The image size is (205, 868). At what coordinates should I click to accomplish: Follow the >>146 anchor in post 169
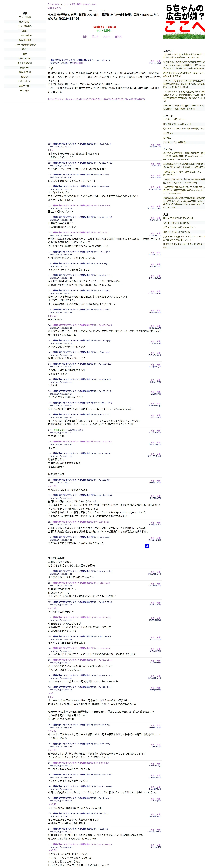(x=52, y=804)
